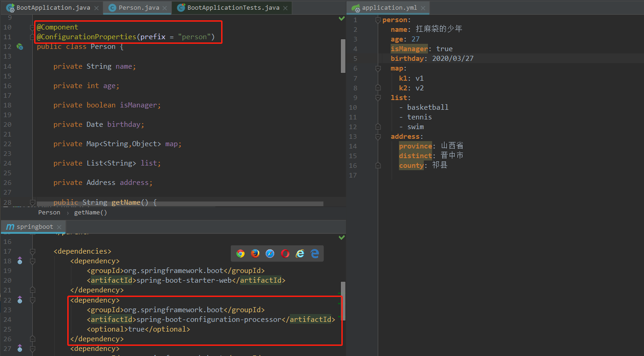Fold the dependency tag on line 18
Viewport: 644px width, 356px height.
tap(32, 261)
